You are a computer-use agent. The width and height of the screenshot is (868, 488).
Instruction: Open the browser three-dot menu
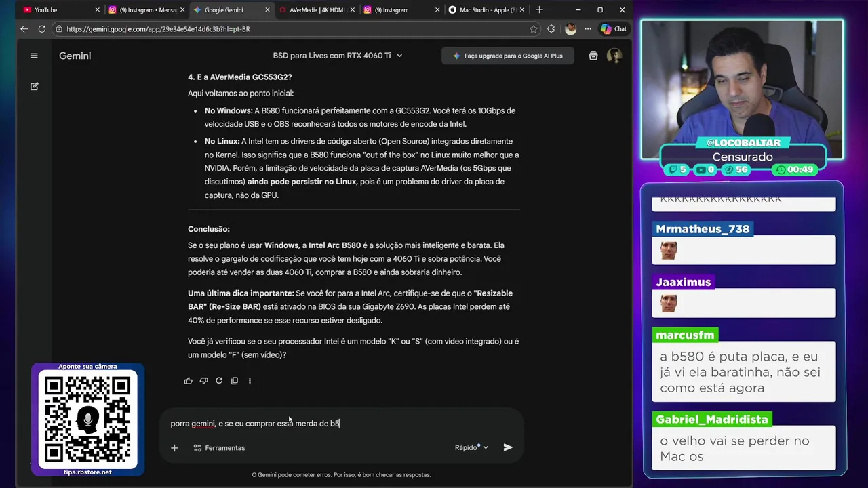click(x=587, y=29)
